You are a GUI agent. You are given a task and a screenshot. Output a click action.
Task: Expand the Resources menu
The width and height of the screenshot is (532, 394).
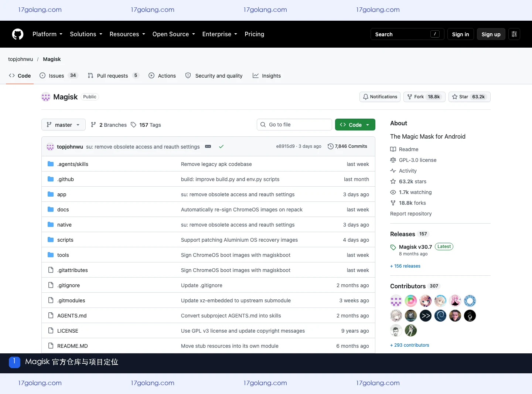pos(127,34)
